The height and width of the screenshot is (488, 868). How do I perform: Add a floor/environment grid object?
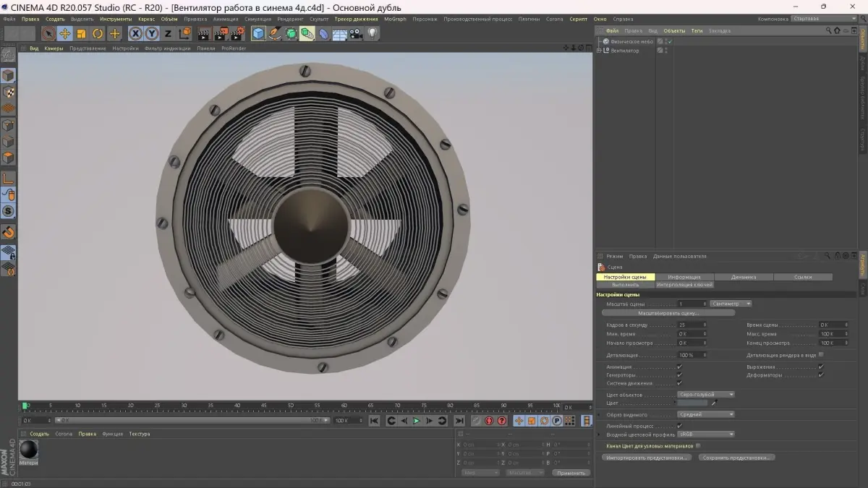(339, 33)
